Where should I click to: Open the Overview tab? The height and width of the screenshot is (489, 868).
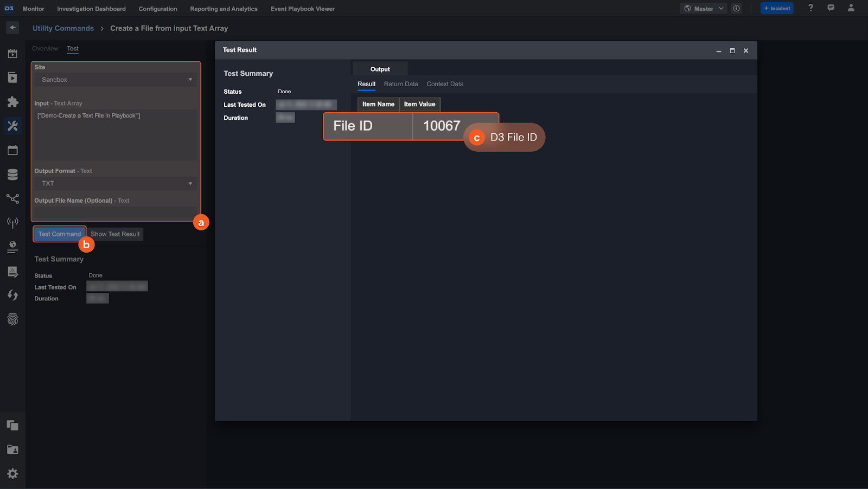tap(45, 49)
